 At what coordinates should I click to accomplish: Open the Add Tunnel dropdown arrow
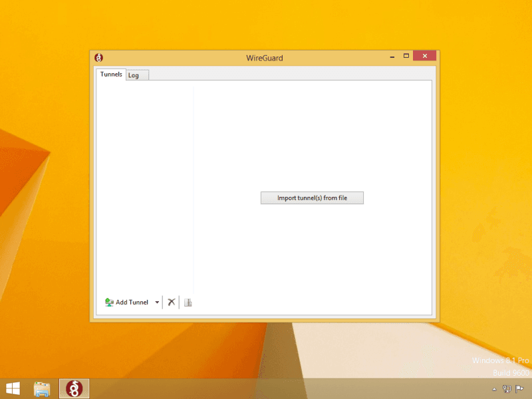click(x=157, y=303)
